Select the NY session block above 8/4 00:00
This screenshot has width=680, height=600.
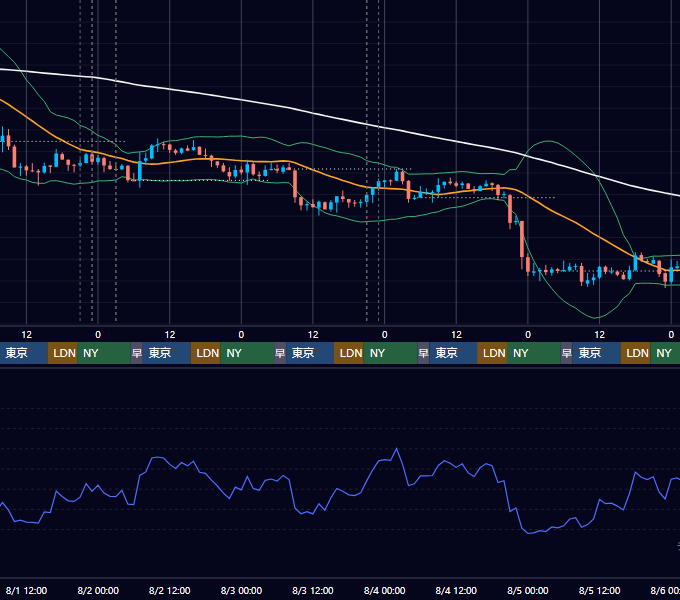tap(390, 353)
